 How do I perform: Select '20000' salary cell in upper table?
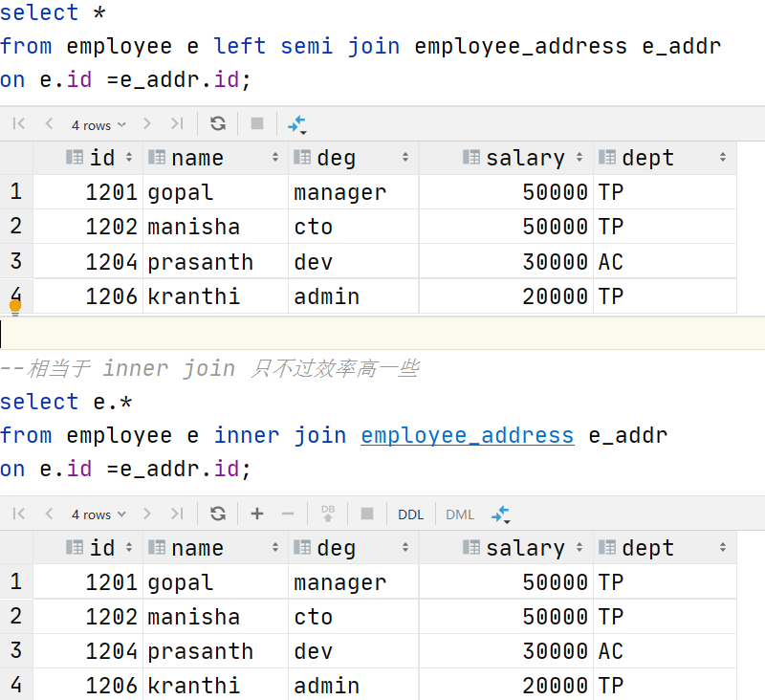(x=506, y=296)
